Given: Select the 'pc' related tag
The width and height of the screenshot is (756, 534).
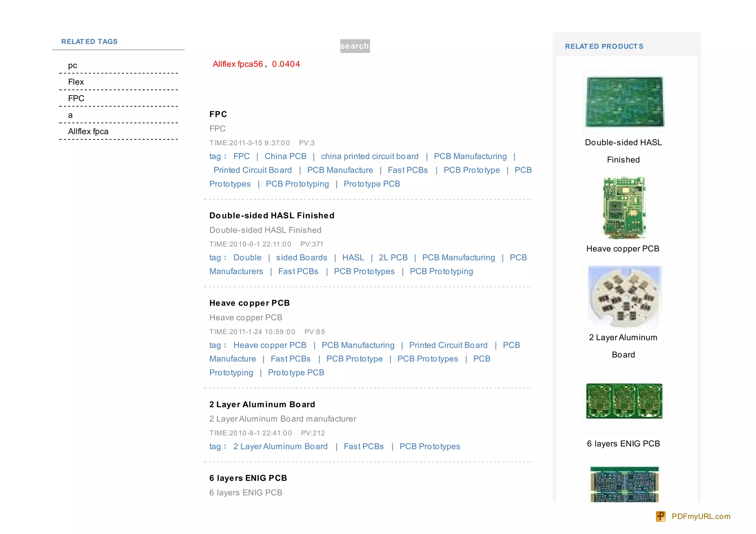Looking at the screenshot, I should click(x=72, y=66).
